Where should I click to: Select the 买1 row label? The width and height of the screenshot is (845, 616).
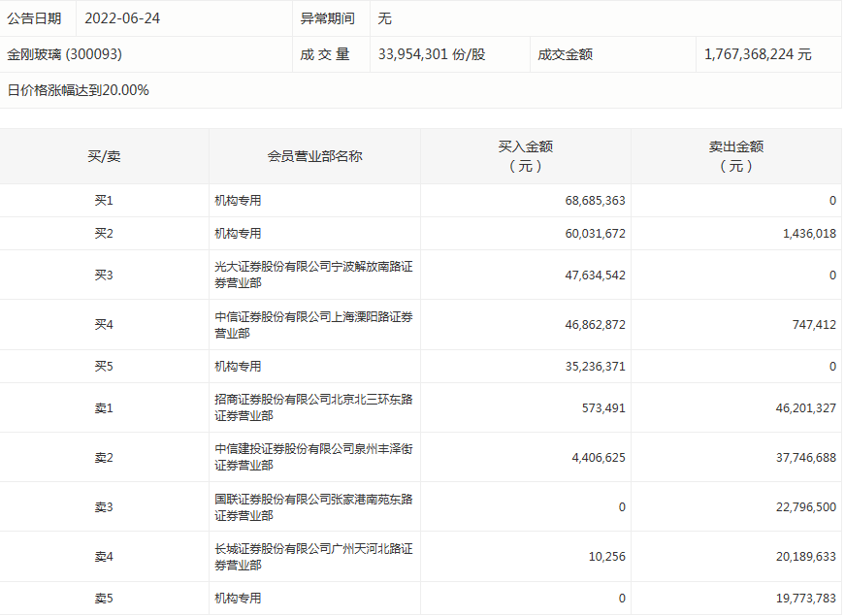tap(97, 200)
